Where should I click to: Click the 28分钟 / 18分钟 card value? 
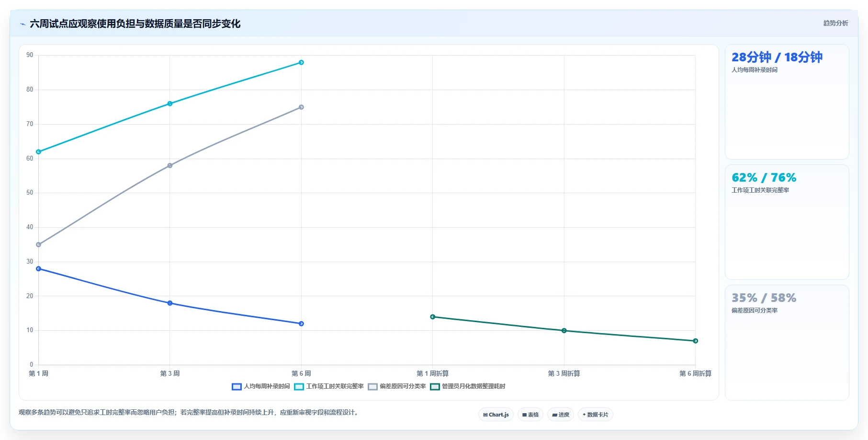click(x=777, y=57)
